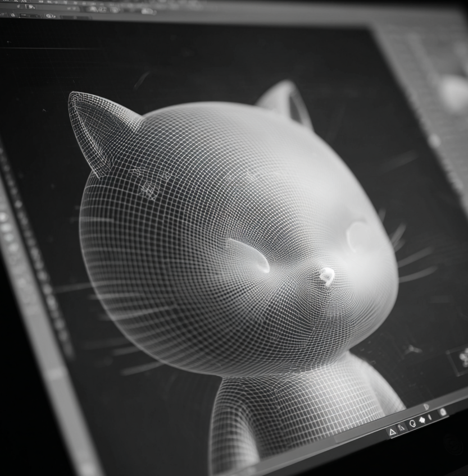Image resolution: width=468 pixels, height=476 pixels.
Task: Click the thin vertical bar icon in bottom toolbar
Action: pyautogui.click(x=430, y=417)
